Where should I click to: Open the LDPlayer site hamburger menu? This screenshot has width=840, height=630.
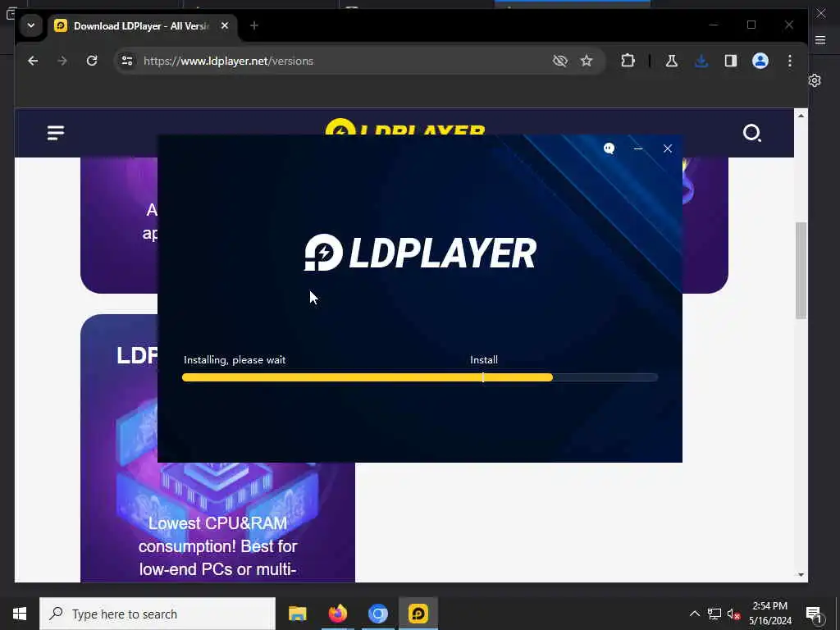pyautogui.click(x=56, y=133)
